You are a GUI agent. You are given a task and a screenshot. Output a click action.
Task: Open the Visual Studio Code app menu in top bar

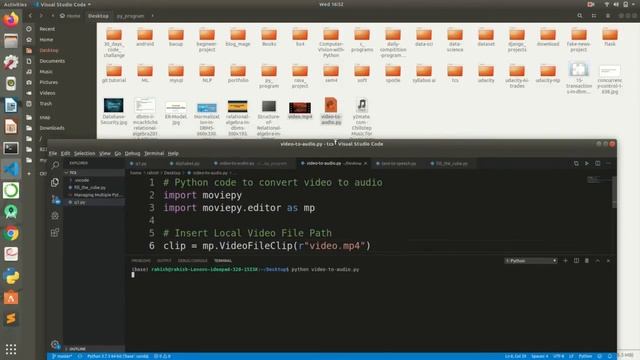(63, 4)
